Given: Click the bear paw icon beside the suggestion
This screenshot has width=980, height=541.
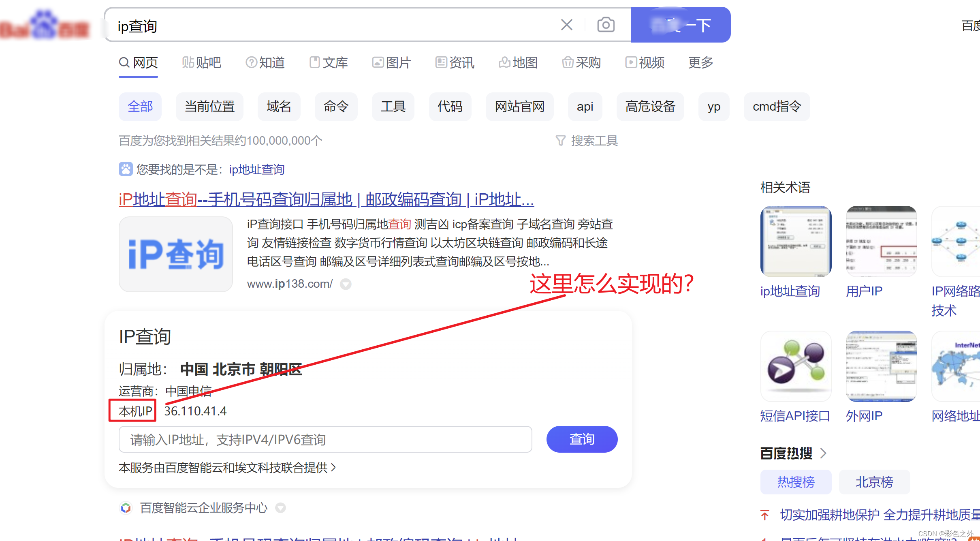Looking at the screenshot, I should tap(126, 169).
